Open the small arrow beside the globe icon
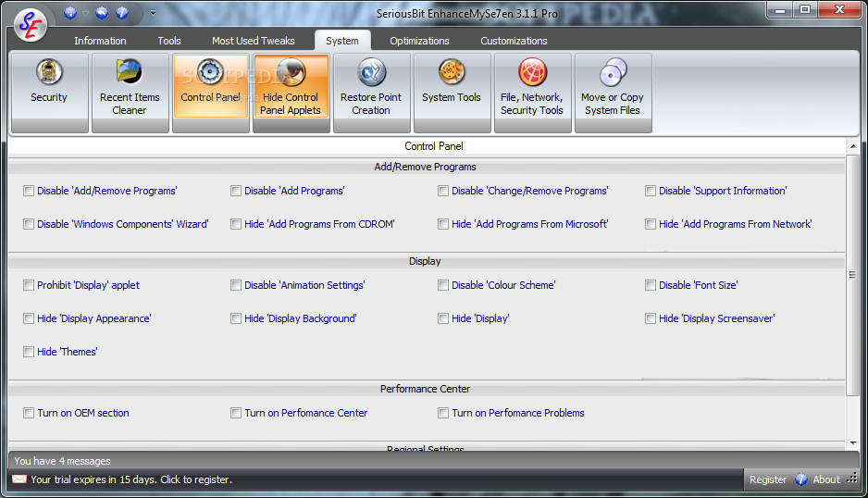Screen dimensions: 868x498 click(x=85, y=13)
